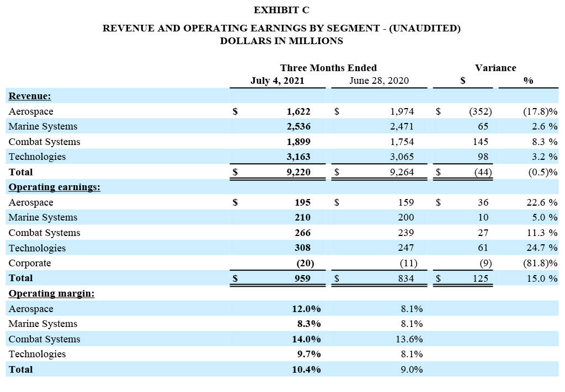Click the (81.8)% variance cell

tap(540, 264)
